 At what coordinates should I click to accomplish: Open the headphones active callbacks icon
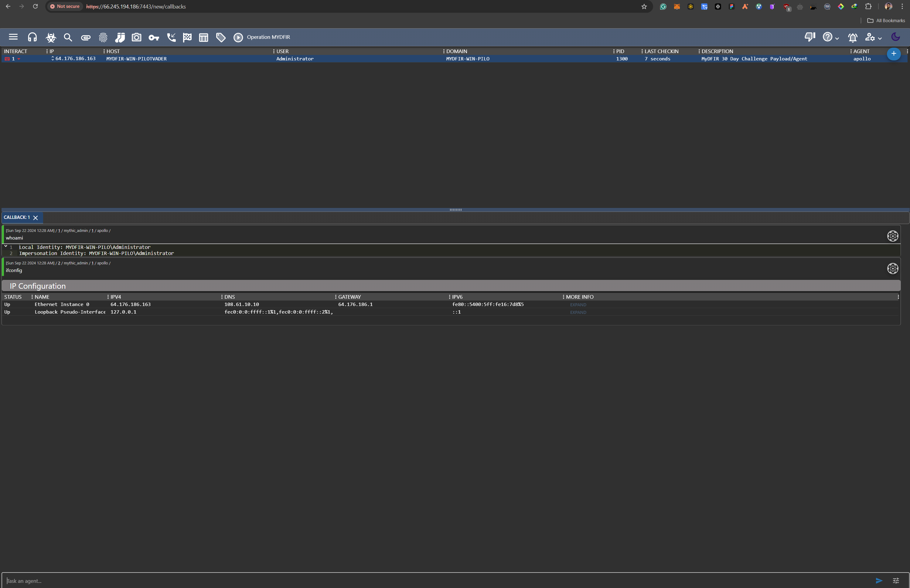click(32, 37)
